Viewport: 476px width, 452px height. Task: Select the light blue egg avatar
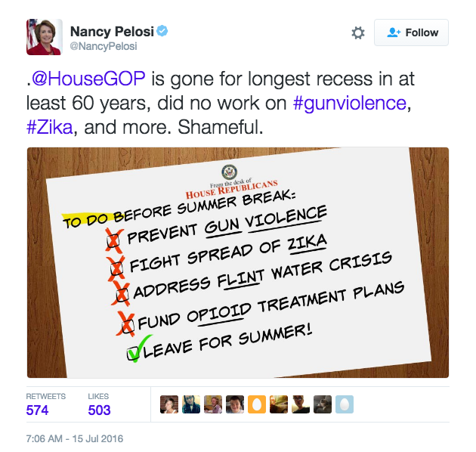pyautogui.click(x=345, y=404)
